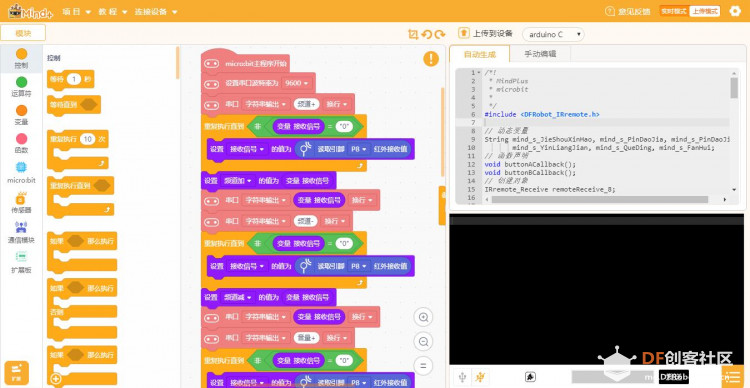
Task: Click 上传到设备 to upload the program
Action: pos(493,33)
